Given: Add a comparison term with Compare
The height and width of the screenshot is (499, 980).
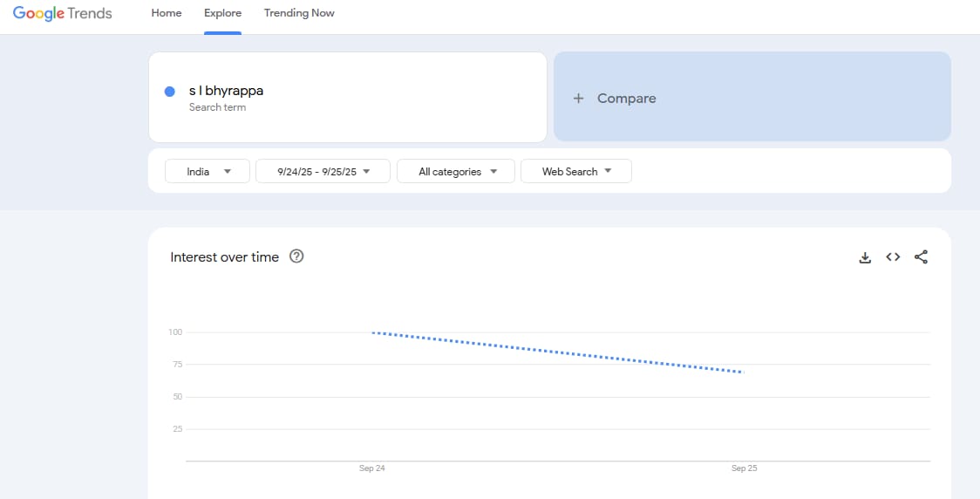Looking at the screenshot, I should point(752,97).
